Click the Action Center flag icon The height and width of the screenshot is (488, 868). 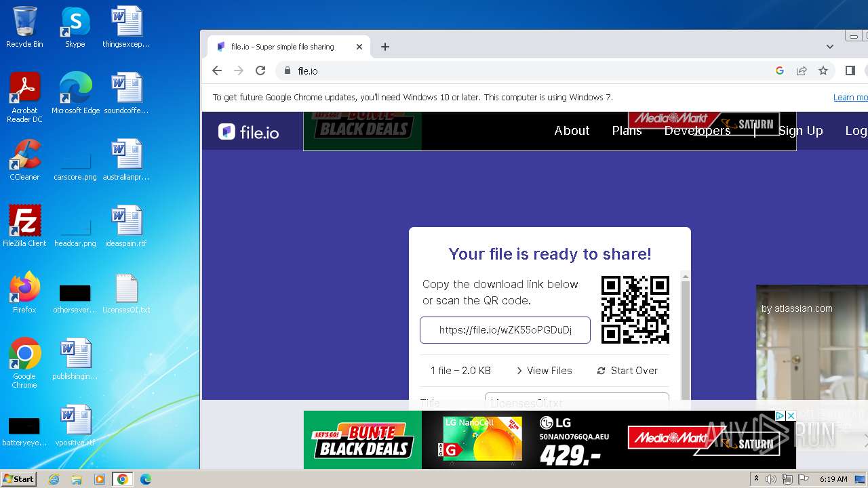click(802, 479)
